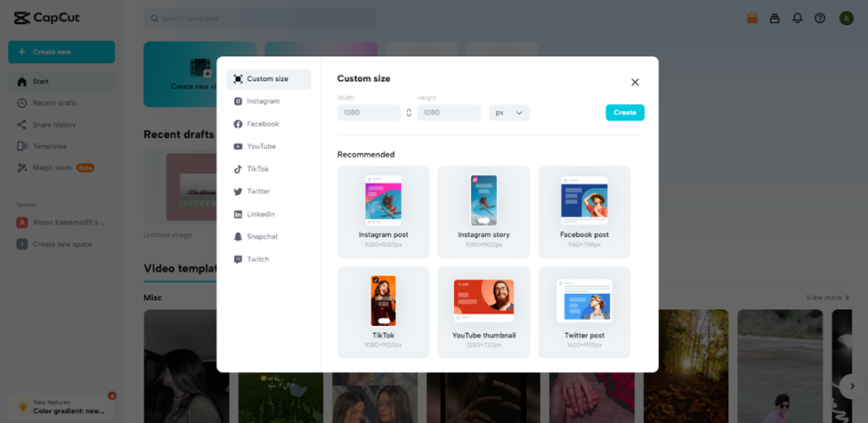Click the View more link

828,297
